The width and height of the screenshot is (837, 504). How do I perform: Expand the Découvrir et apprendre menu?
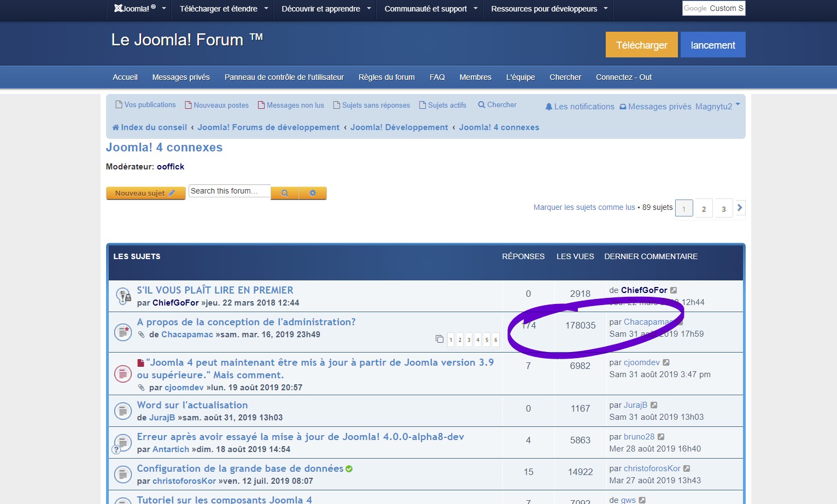pyautogui.click(x=326, y=9)
